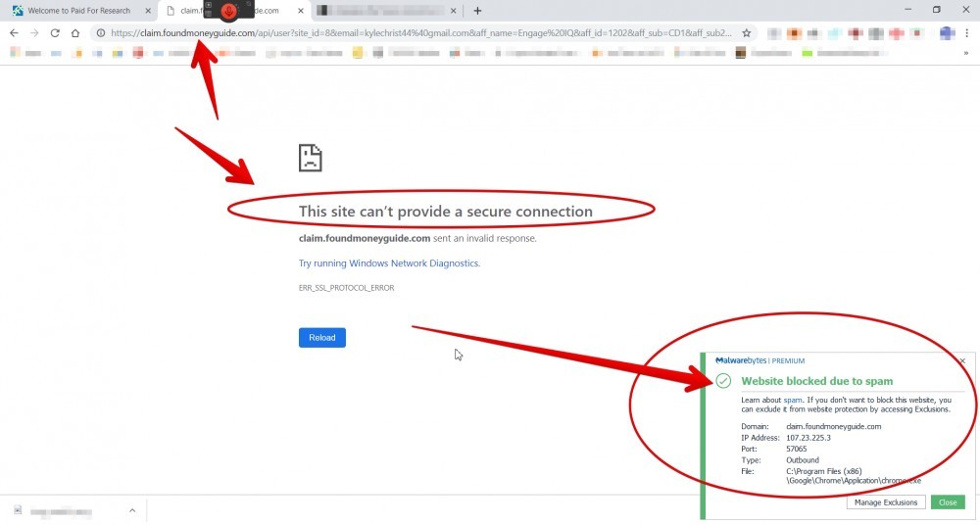Click the Website blocked due to spam heading

817,381
